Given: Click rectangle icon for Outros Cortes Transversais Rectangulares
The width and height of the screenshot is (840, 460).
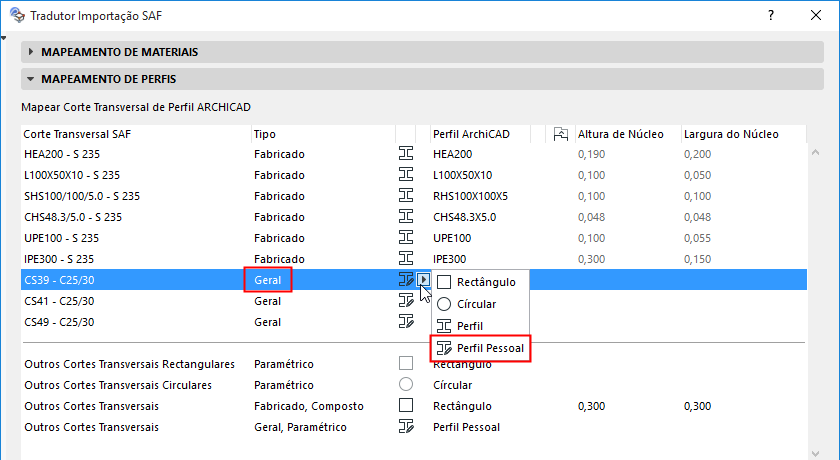Looking at the screenshot, I should 406,364.
